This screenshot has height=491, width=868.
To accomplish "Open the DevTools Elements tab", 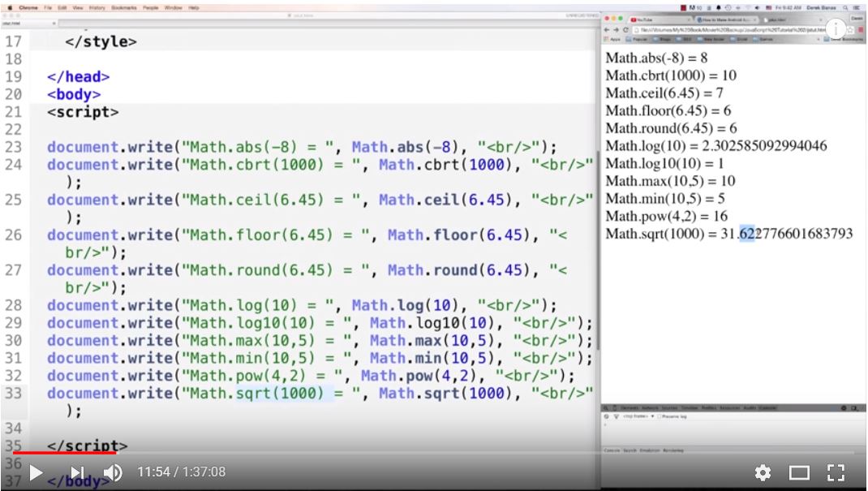I will click(x=630, y=408).
